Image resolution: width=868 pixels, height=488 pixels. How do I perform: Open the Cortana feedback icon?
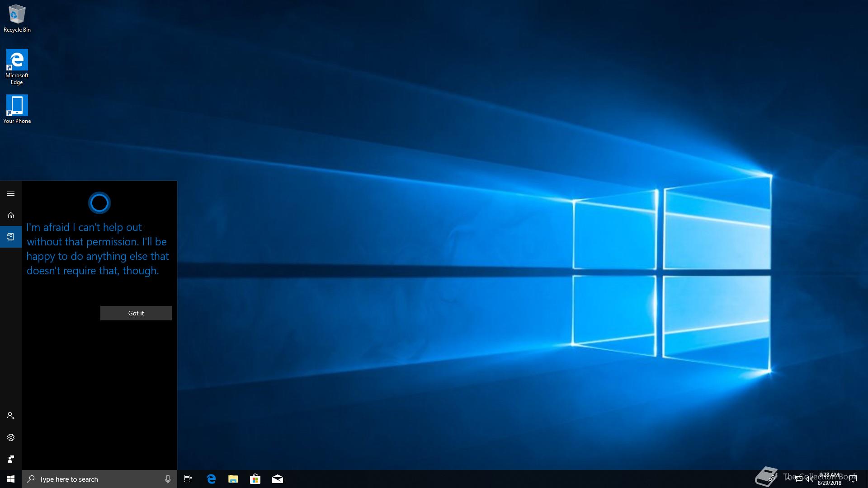coord(11,459)
